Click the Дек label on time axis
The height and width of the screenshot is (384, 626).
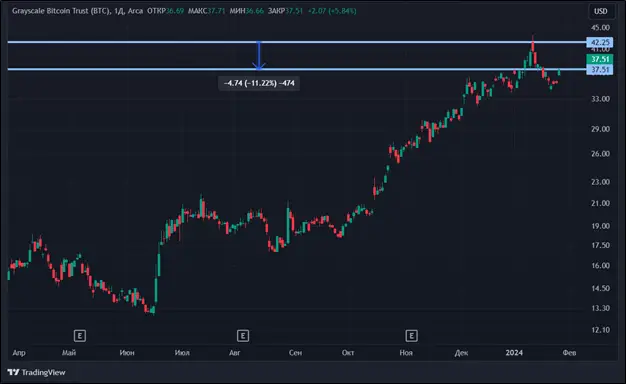click(x=462, y=353)
